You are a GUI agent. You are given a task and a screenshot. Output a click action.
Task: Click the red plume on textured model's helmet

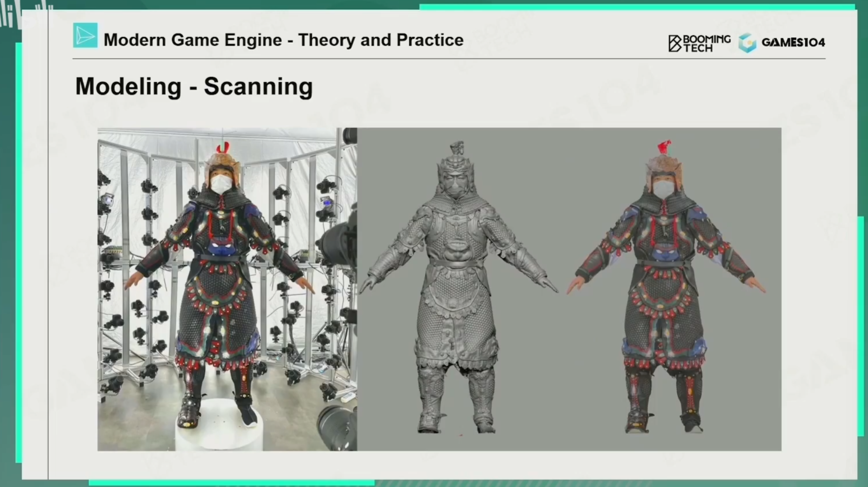(664, 146)
